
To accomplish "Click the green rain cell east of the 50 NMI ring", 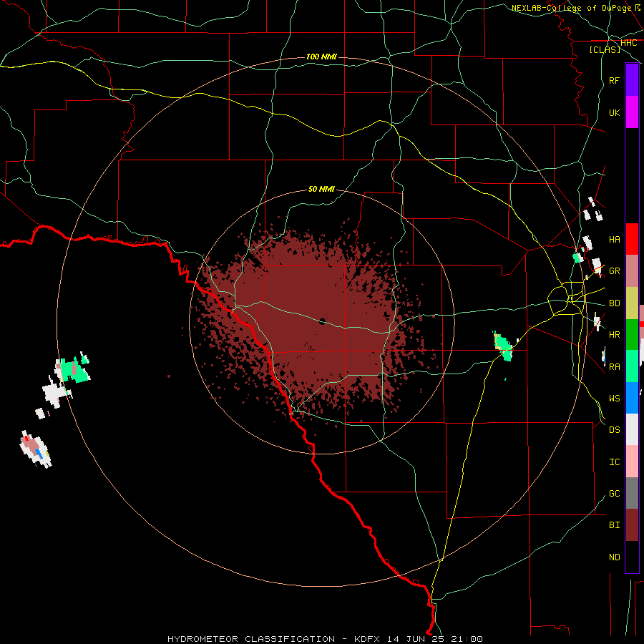I will (504, 346).
